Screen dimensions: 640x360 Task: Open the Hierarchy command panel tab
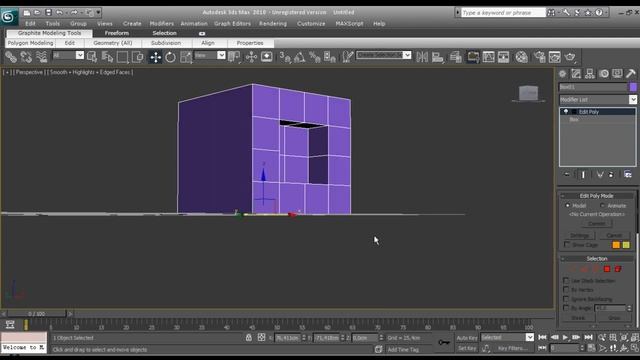pos(590,73)
